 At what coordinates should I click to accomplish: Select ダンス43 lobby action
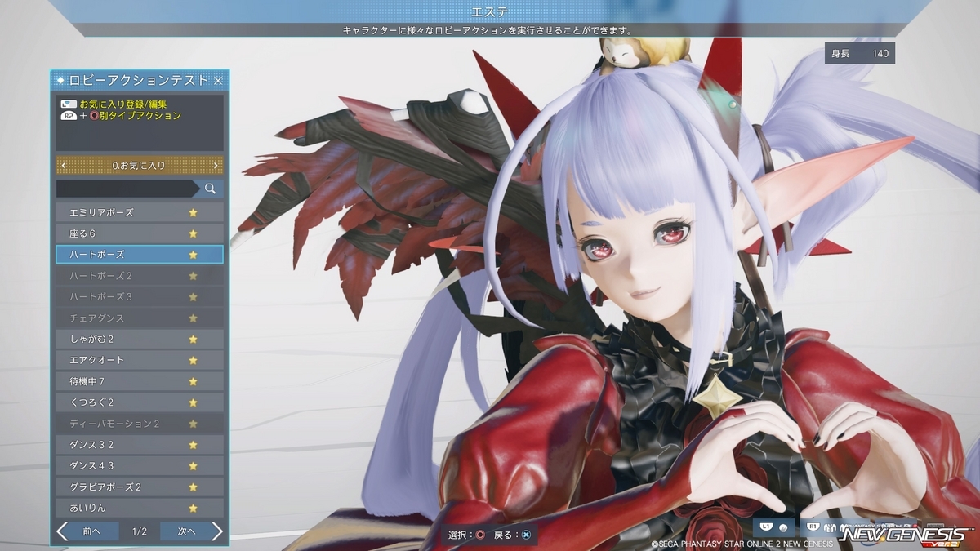140,466
